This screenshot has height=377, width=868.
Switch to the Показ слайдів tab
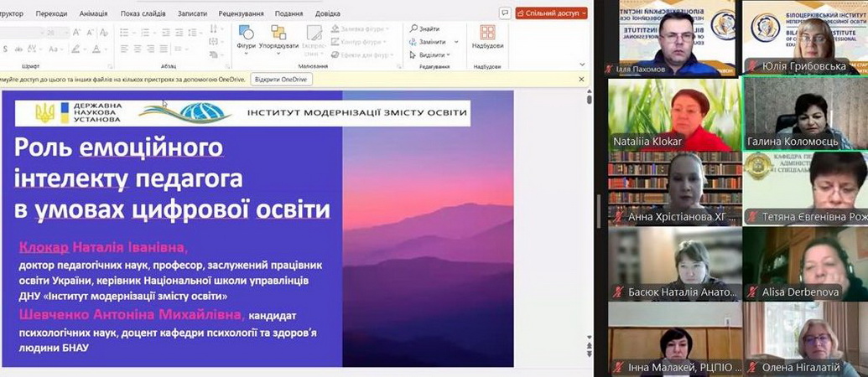tap(143, 13)
